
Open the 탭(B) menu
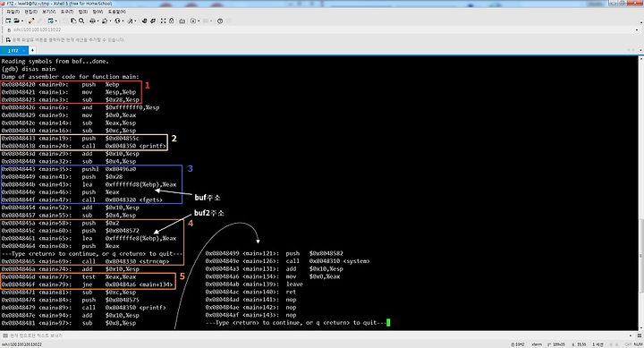pyautogui.click(x=82, y=12)
